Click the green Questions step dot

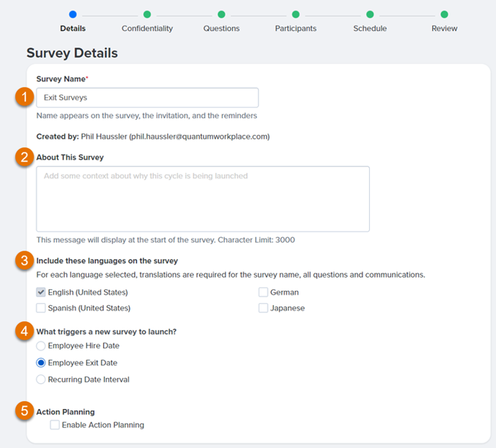pyautogui.click(x=221, y=14)
